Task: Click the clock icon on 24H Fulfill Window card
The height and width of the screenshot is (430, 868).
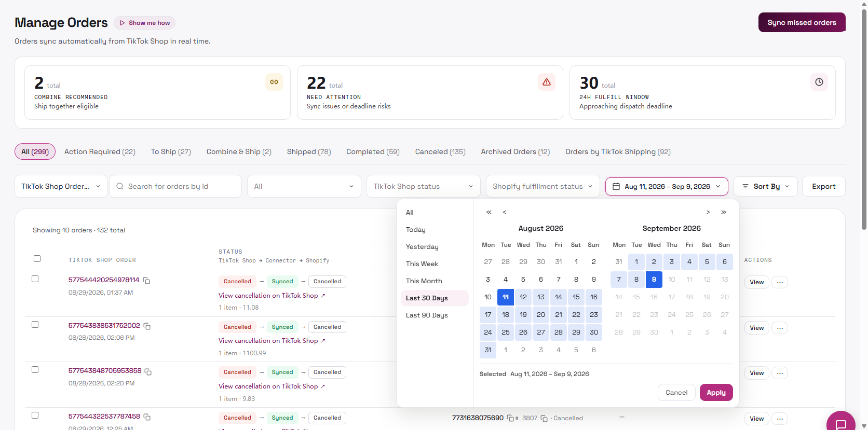Action: [x=819, y=82]
